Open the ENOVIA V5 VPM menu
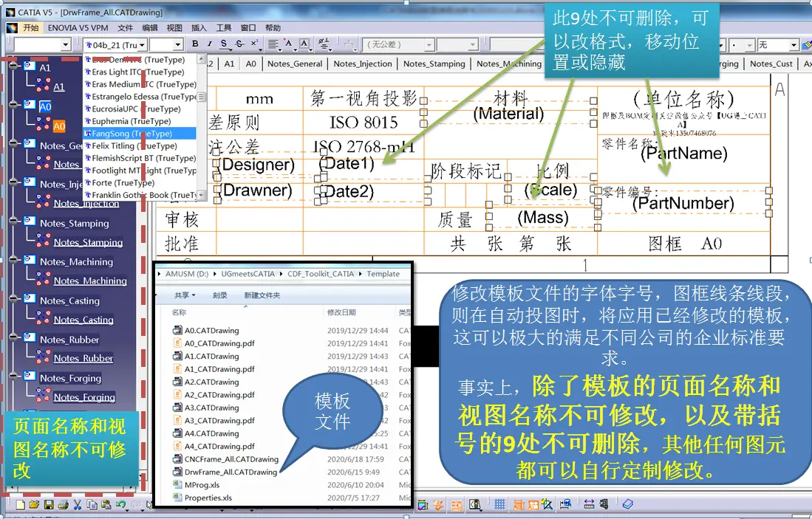The image size is (812, 519). click(x=78, y=28)
